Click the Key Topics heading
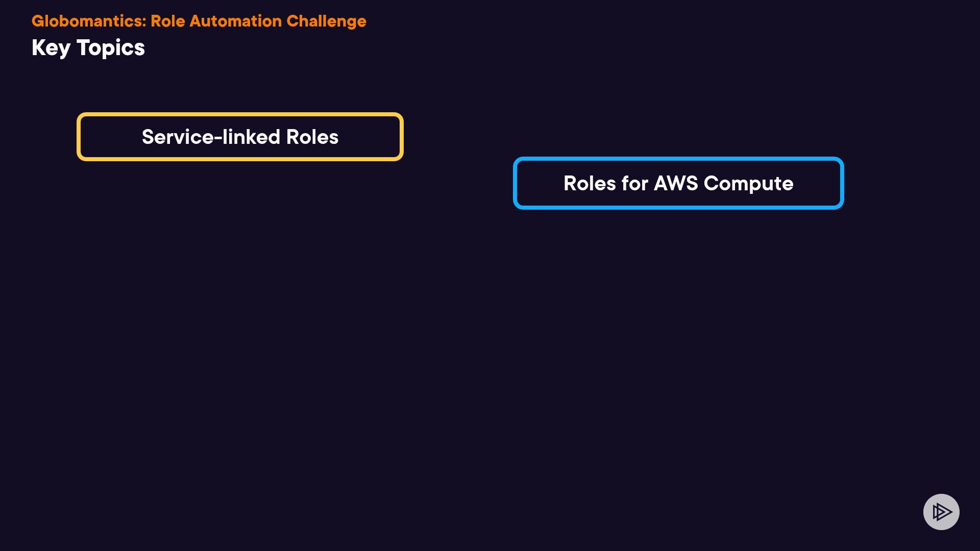This screenshot has height=551, width=980. 88,48
